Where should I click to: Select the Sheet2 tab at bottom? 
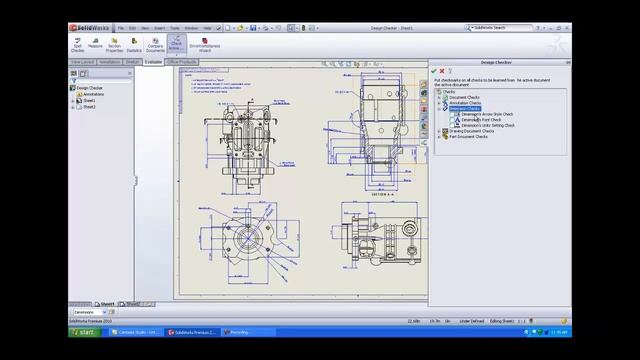coord(130,304)
